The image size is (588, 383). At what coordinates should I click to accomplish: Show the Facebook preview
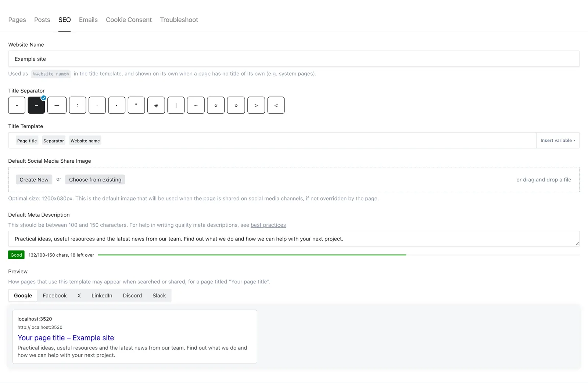click(55, 296)
